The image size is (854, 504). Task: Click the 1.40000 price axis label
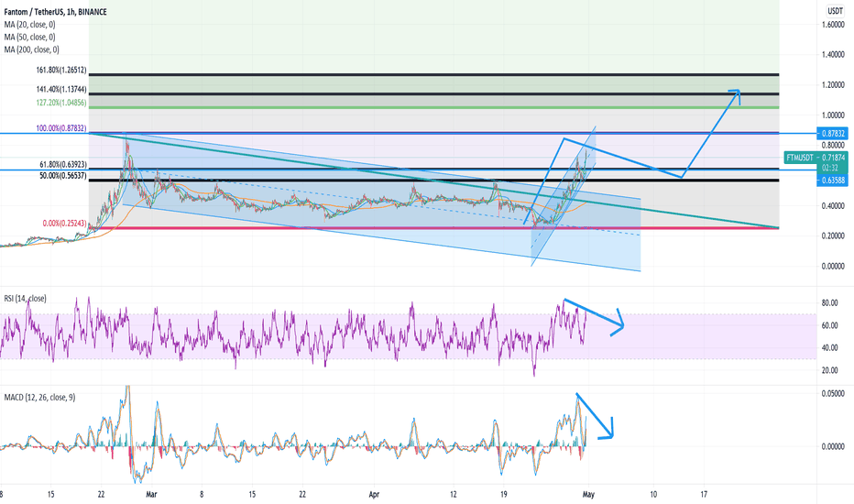tap(833, 55)
